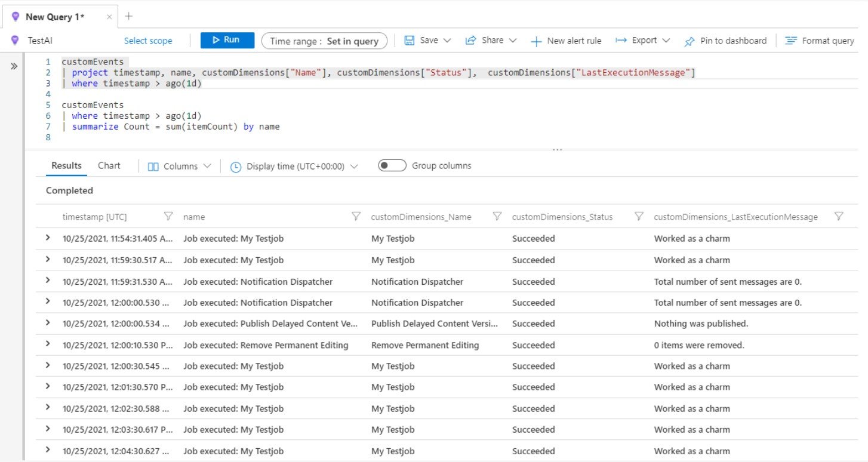
Task: Open the Columns dropdown
Action: click(179, 167)
